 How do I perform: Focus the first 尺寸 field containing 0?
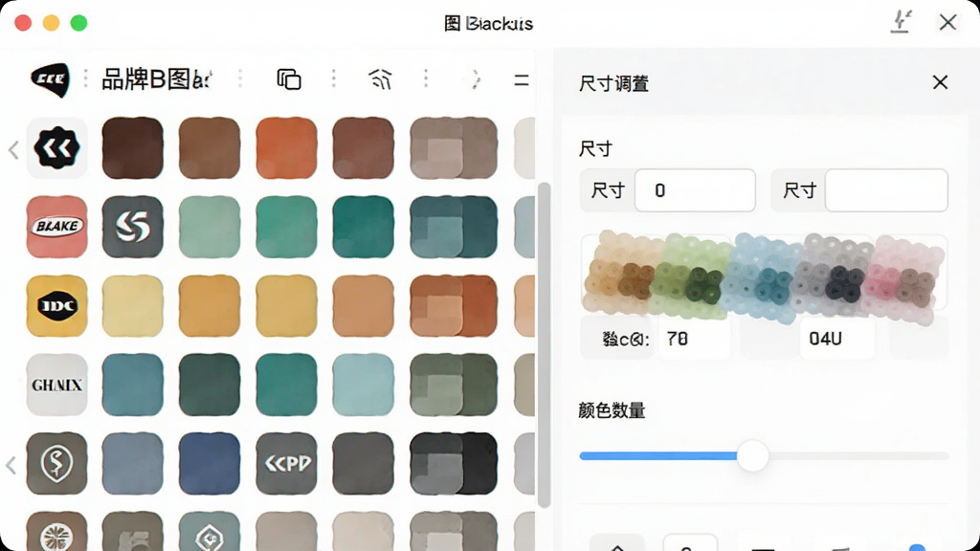695,190
